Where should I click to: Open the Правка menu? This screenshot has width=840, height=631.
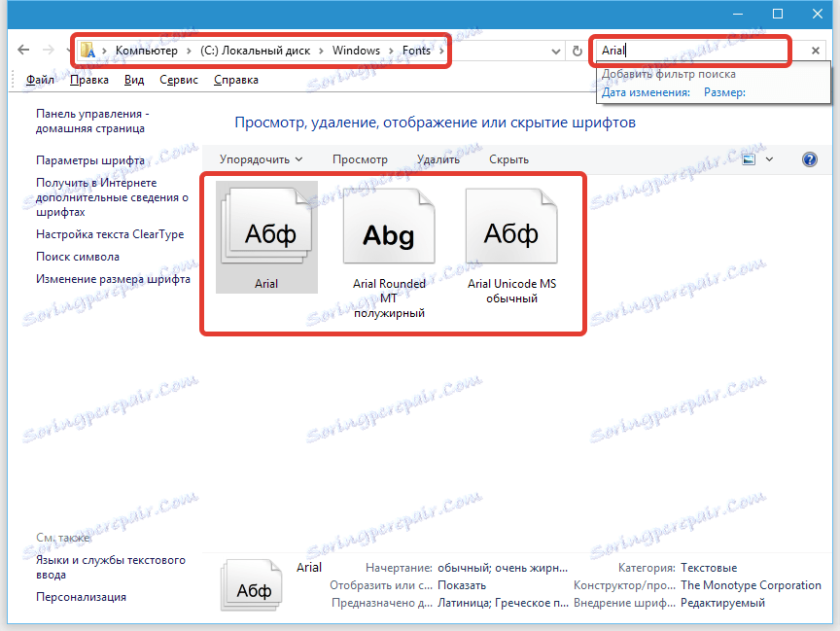[x=88, y=80]
